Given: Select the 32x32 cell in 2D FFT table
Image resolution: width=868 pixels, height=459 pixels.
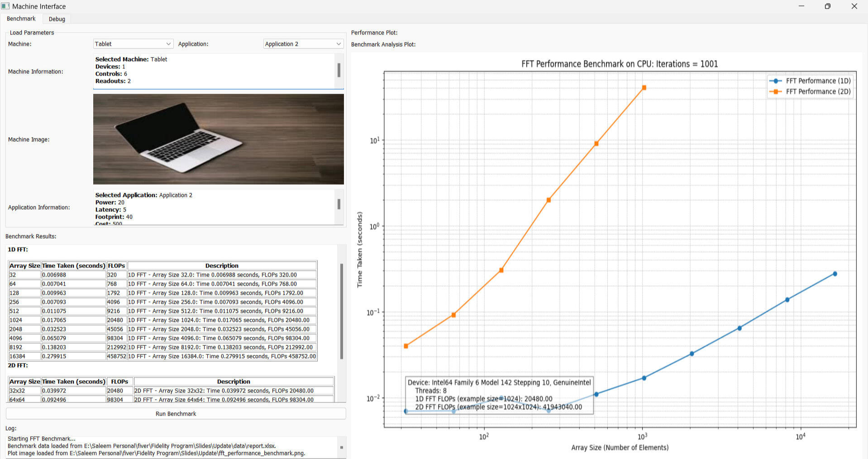Looking at the screenshot, I should tap(24, 391).
